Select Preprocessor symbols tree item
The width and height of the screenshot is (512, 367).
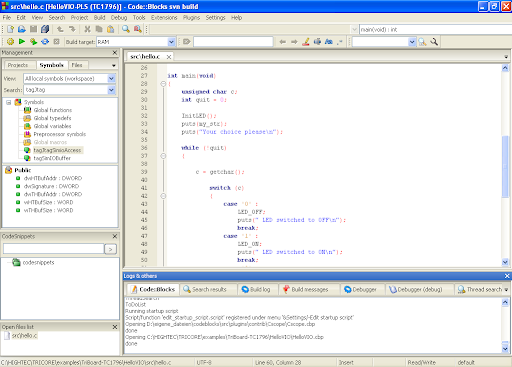coord(60,134)
